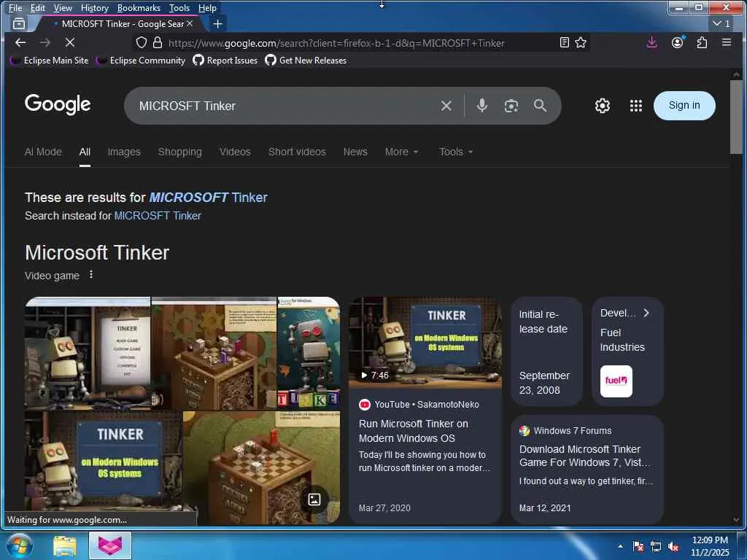Screen dimensions: 747x560
Task: Expand the Tools dropdown
Action: [x=456, y=152]
